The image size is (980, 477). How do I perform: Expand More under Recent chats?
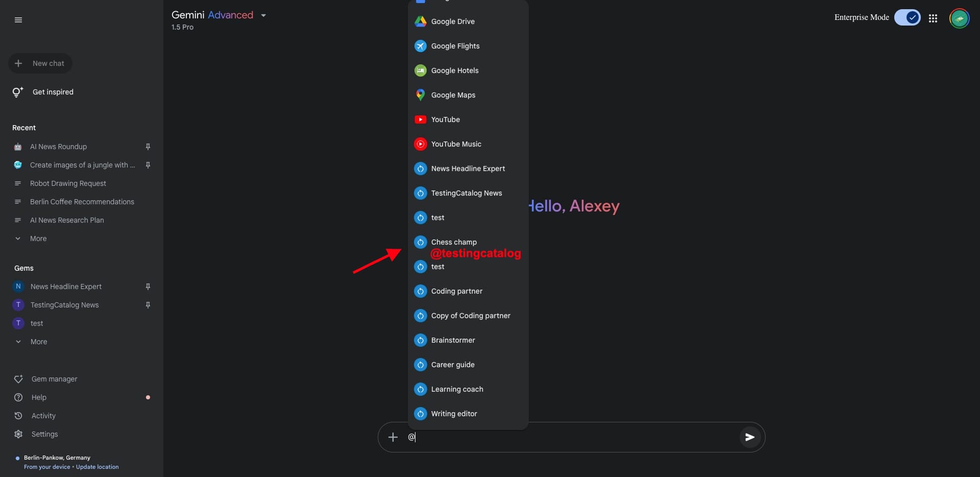[31, 238]
